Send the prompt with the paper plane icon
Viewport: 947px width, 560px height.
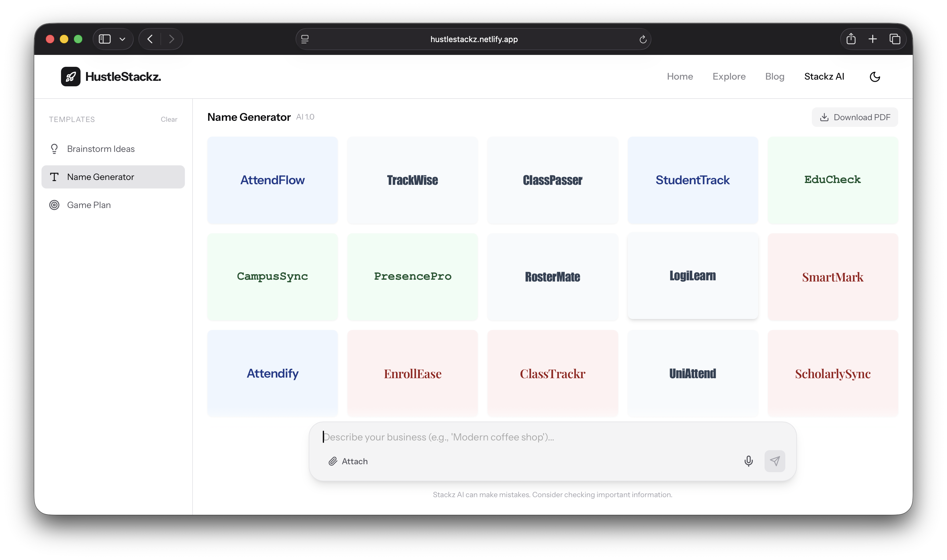coord(775,461)
